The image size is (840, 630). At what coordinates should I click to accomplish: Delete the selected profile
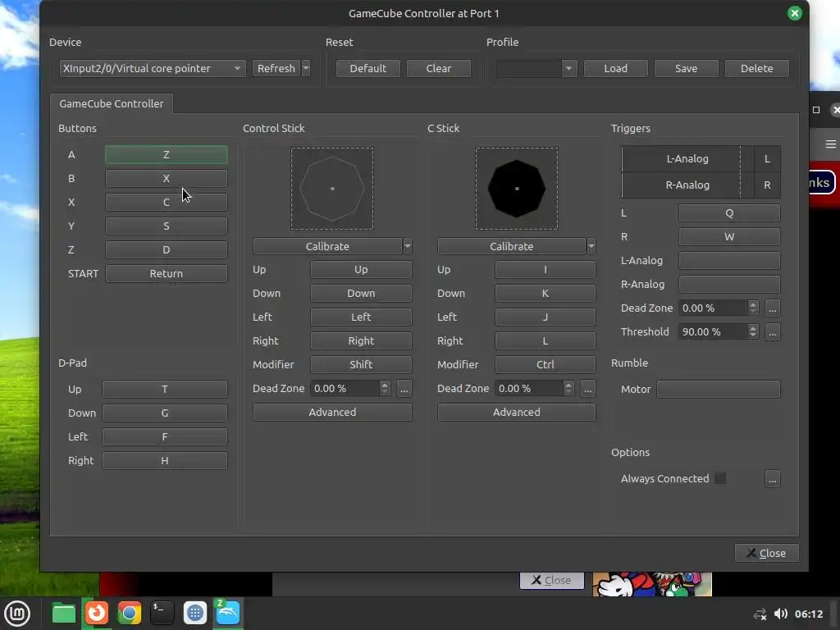point(757,68)
